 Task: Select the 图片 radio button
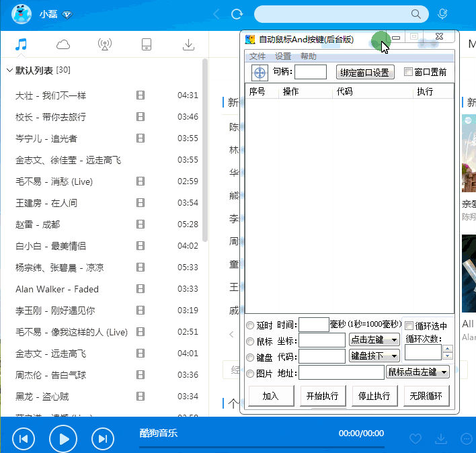(x=250, y=374)
